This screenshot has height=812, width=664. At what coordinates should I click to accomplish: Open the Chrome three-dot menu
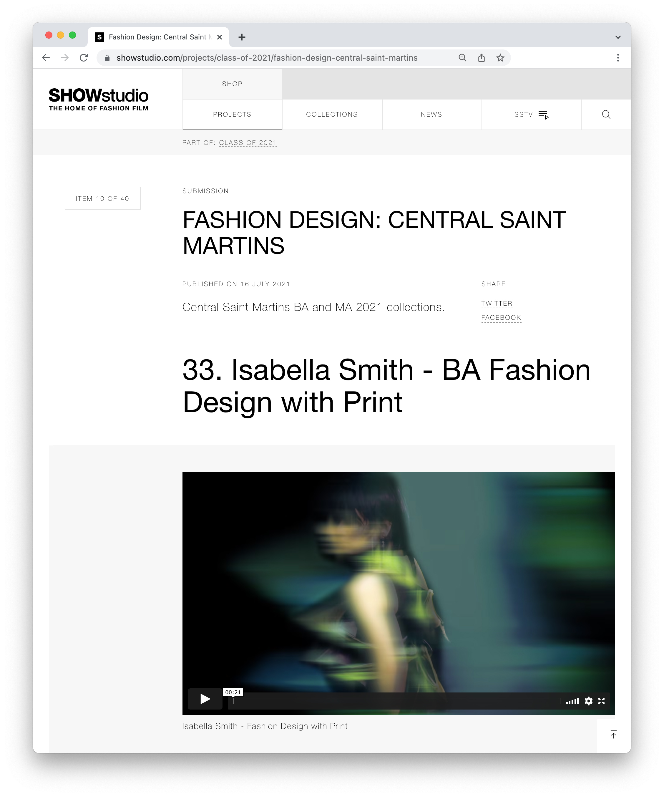[618, 58]
